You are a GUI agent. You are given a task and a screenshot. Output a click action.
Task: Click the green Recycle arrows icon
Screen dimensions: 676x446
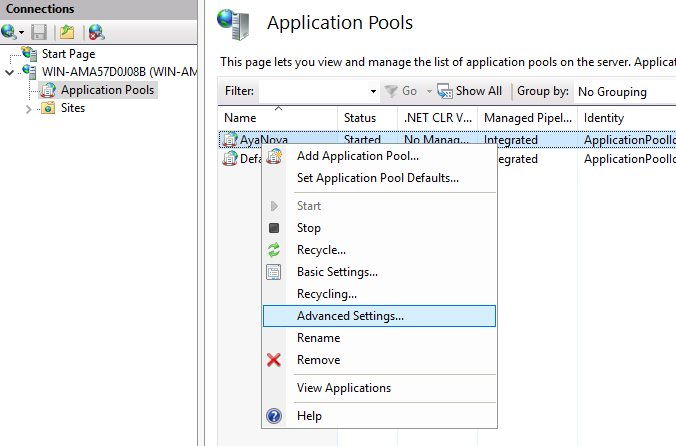(x=274, y=250)
